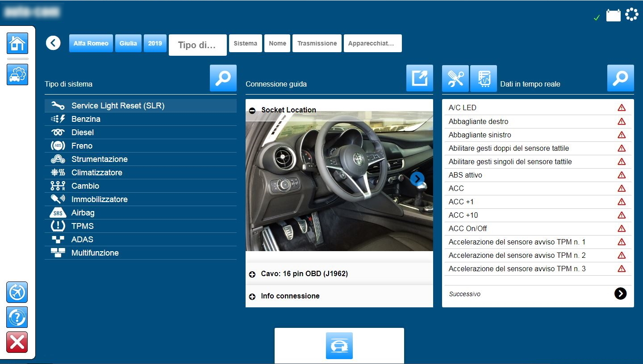Click warning triangle next to ABS attivo
The image size is (643, 364).
622,175
